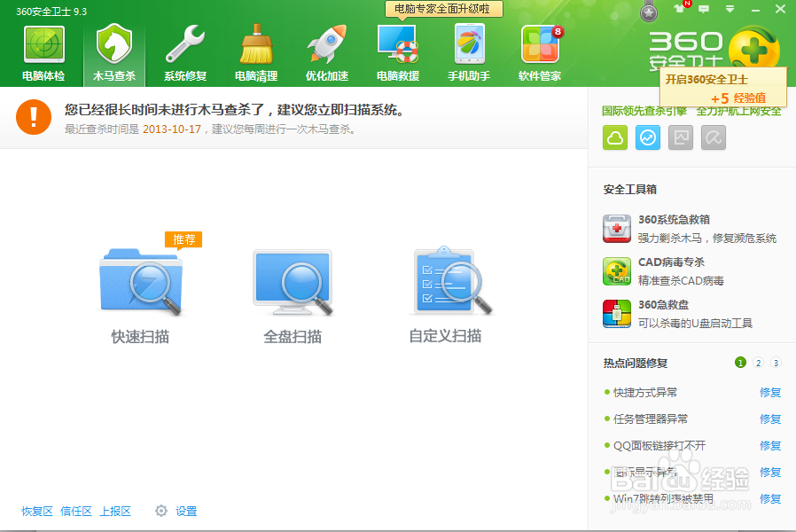The image size is (796, 532).
Task: Open the CAD病毒专杀 virus killer tool
Action: 616,271
